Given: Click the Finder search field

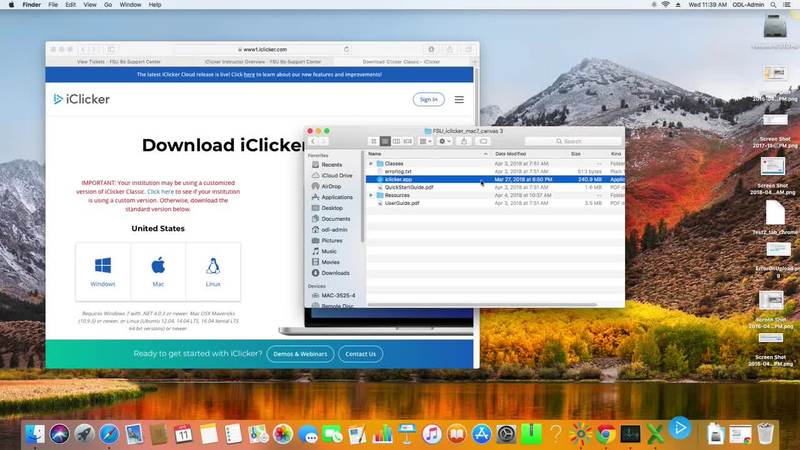Looking at the screenshot, I should click(x=572, y=141).
